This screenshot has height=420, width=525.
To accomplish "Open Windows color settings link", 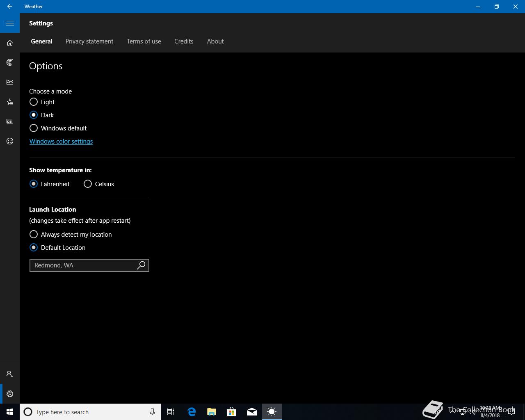I will coord(61,141).
